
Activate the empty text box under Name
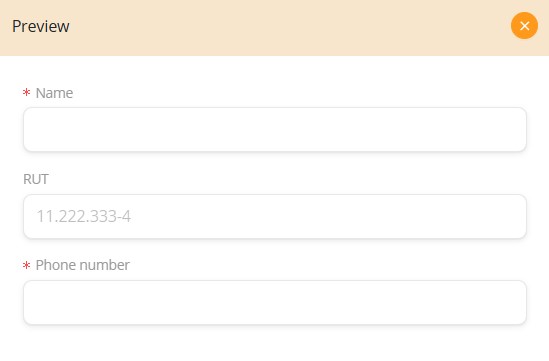pos(275,130)
